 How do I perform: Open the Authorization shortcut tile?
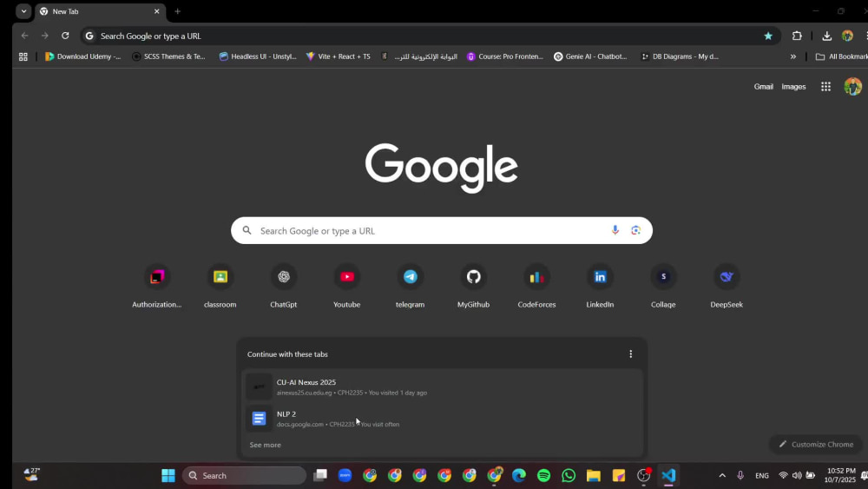[x=156, y=287]
